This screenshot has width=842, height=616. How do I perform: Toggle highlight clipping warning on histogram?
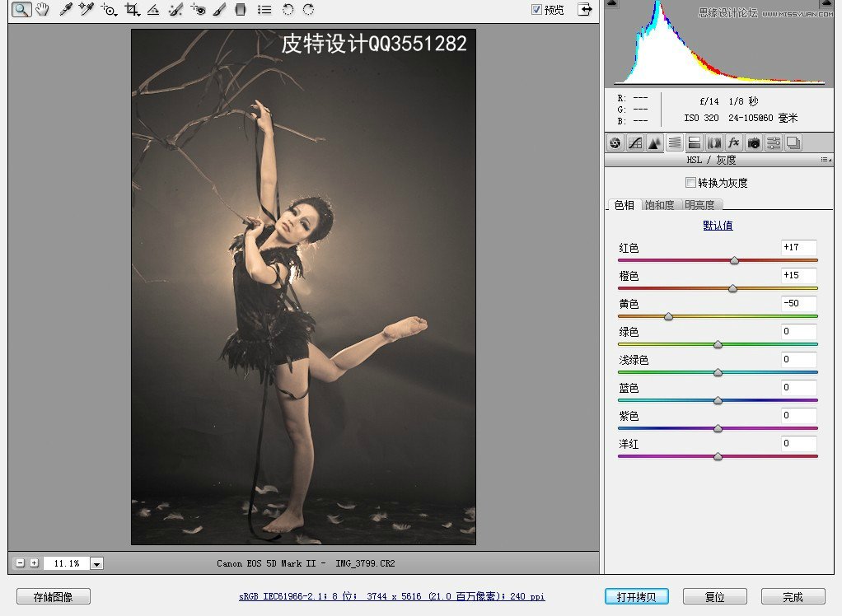[x=826, y=4]
